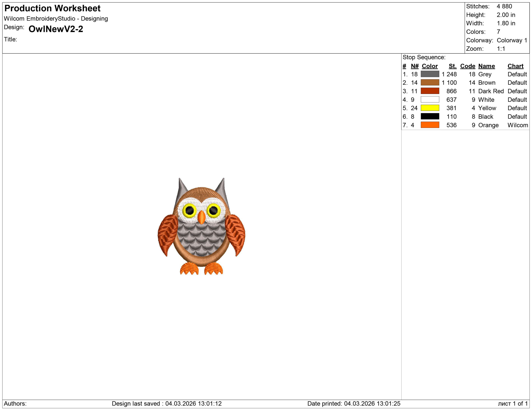Click the Color column header
This screenshot has height=409, width=532.
(430, 66)
